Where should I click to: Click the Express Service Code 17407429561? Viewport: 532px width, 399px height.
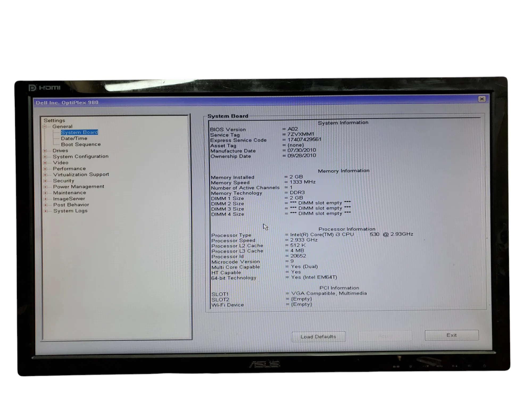[304, 140]
